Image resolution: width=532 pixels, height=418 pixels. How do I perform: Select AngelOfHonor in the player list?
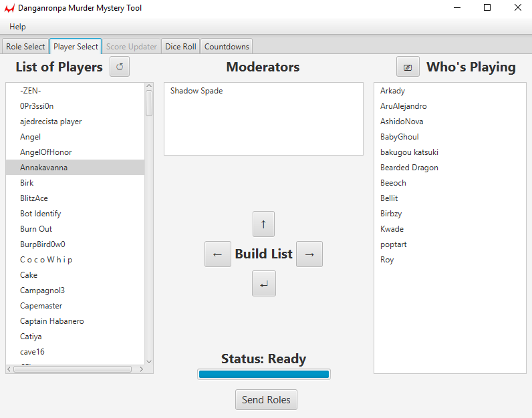coord(75,152)
